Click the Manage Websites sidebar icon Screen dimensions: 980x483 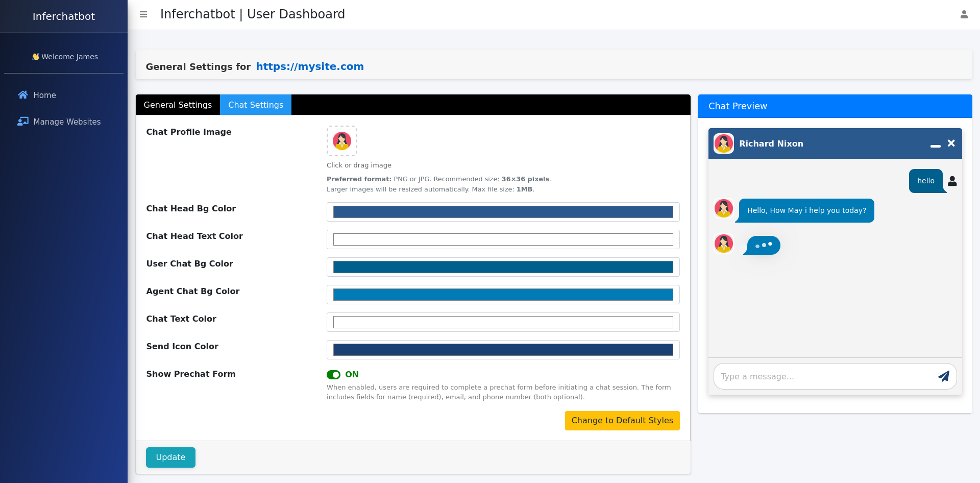[23, 122]
